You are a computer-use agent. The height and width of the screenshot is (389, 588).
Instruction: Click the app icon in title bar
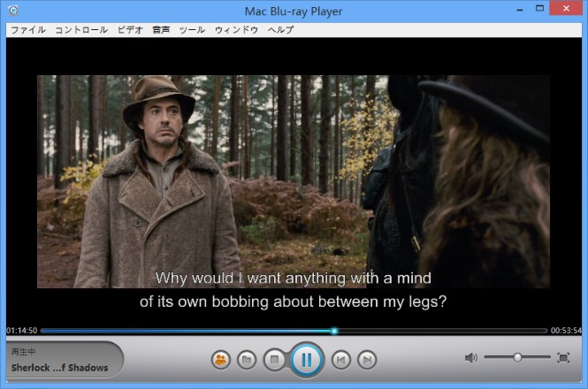coord(11,11)
